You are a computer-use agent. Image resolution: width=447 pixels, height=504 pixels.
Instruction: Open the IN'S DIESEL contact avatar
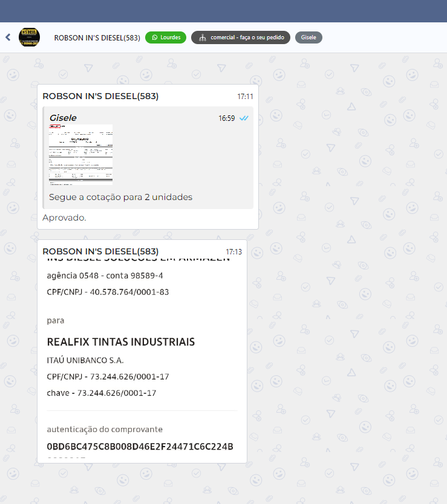pyautogui.click(x=29, y=37)
